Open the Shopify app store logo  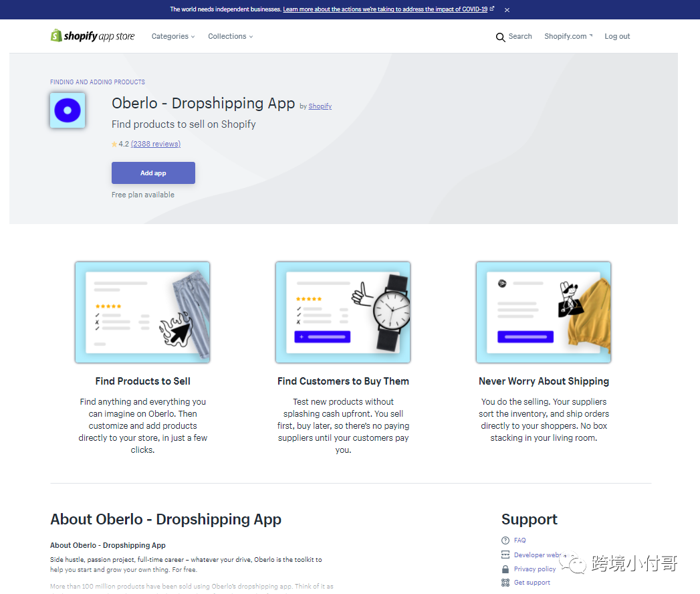[x=92, y=35]
